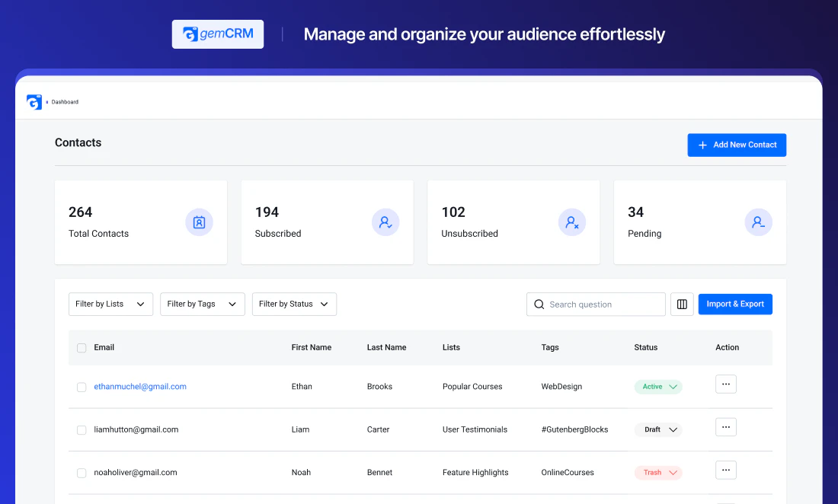
Task: Open the Filter by Tags dropdown
Action: 203,304
